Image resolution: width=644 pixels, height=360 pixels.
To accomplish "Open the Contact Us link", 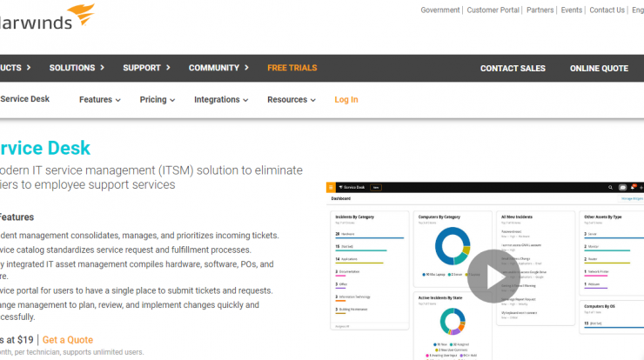I will [x=607, y=10].
